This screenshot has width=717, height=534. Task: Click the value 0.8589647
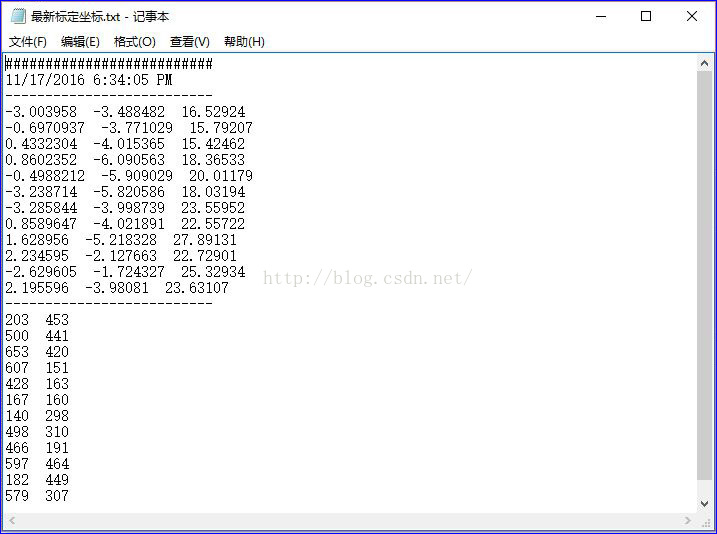(41, 224)
